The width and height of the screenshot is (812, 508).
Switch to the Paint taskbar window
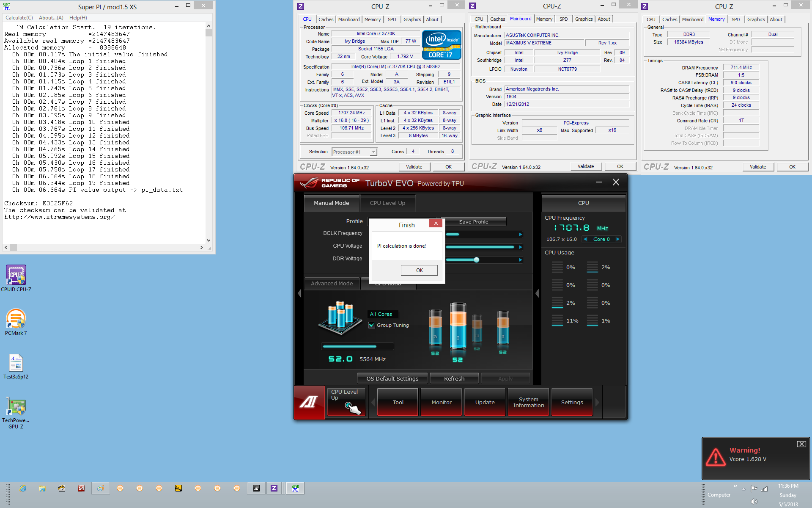[x=101, y=488]
